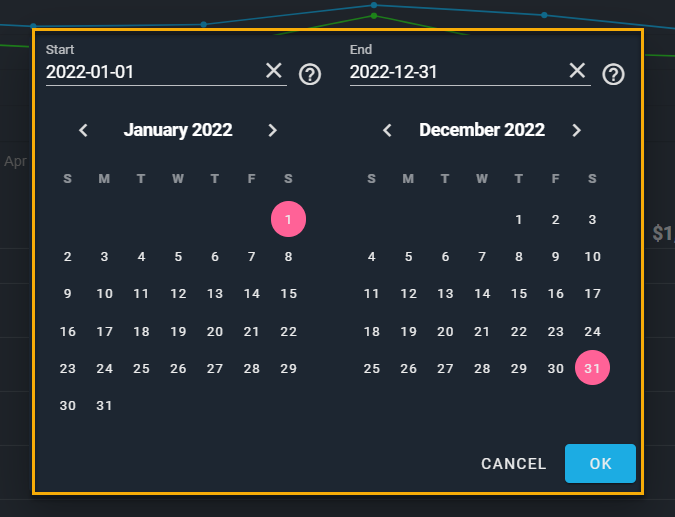Go to previous month before December 2022
This screenshot has width=675, height=517.
(388, 130)
